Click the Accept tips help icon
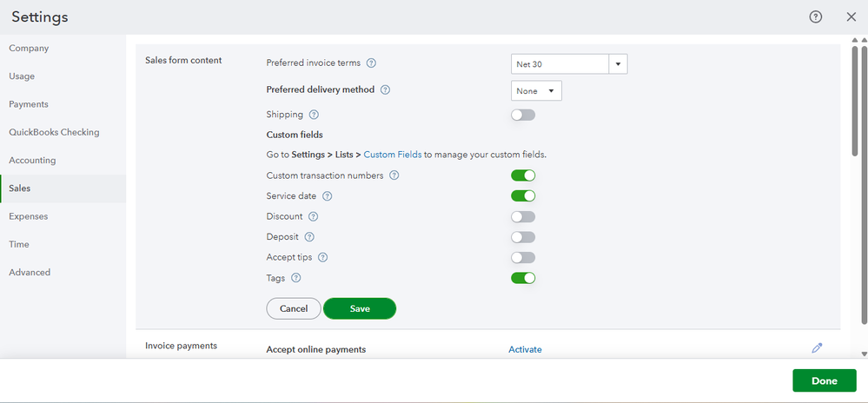This screenshot has height=403, width=868. [322, 258]
